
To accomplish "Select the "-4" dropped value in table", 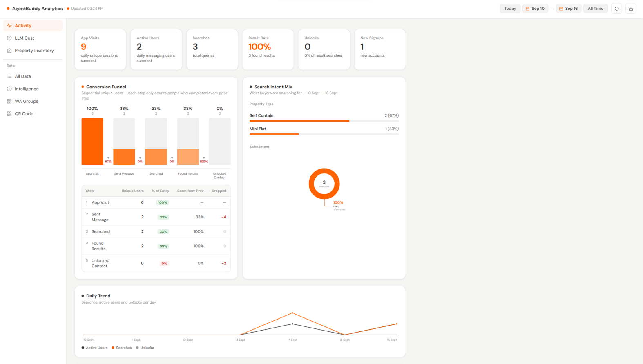I will coord(224,217).
